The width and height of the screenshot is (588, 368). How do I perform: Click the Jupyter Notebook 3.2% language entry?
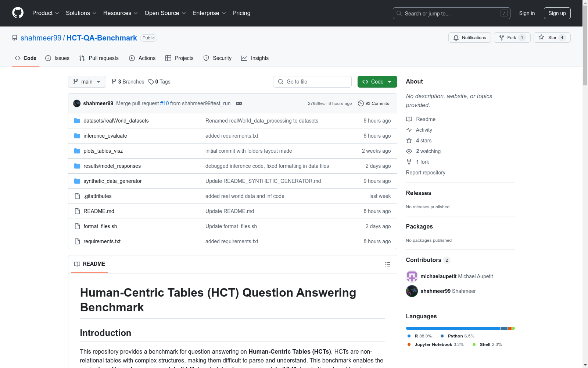(435, 344)
